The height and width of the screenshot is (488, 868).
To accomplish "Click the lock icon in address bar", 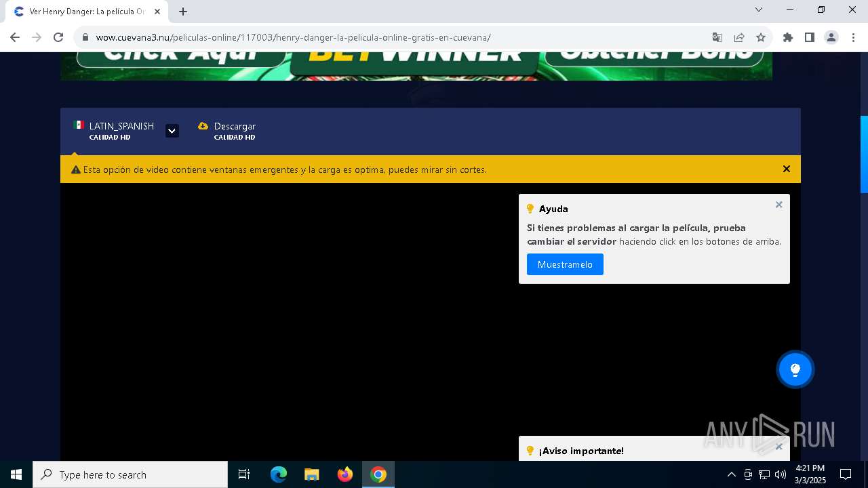I will tap(85, 37).
